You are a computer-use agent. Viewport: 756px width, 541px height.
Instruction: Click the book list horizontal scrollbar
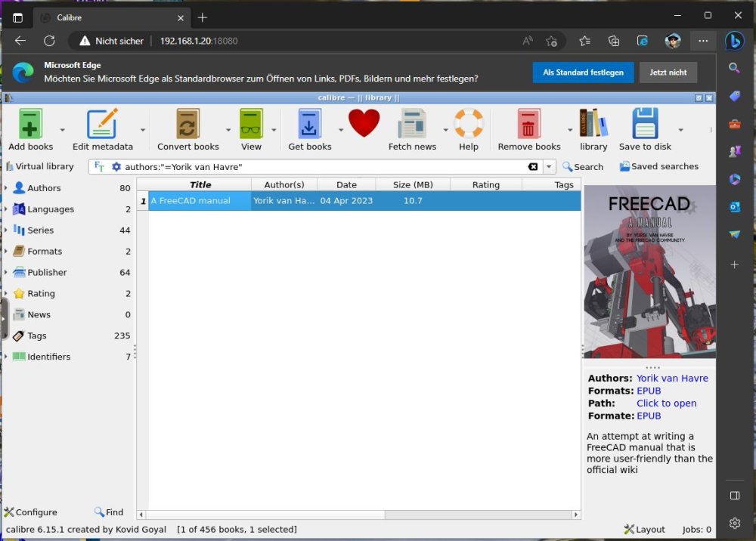(358, 515)
